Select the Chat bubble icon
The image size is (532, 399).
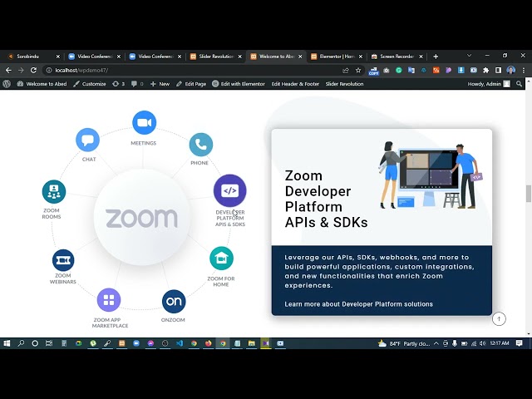coord(87,140)
